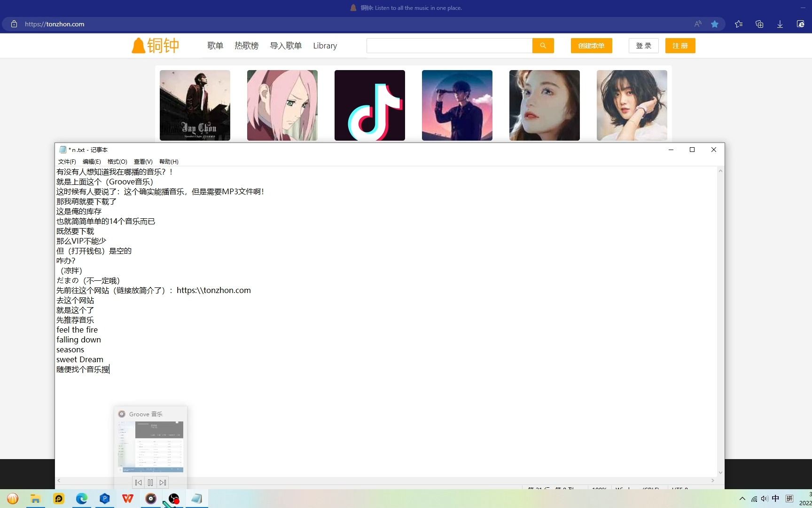812x508 pixels.
Task: Click the Read Aloud icon in address bar
Action: (x=698, y=24)
